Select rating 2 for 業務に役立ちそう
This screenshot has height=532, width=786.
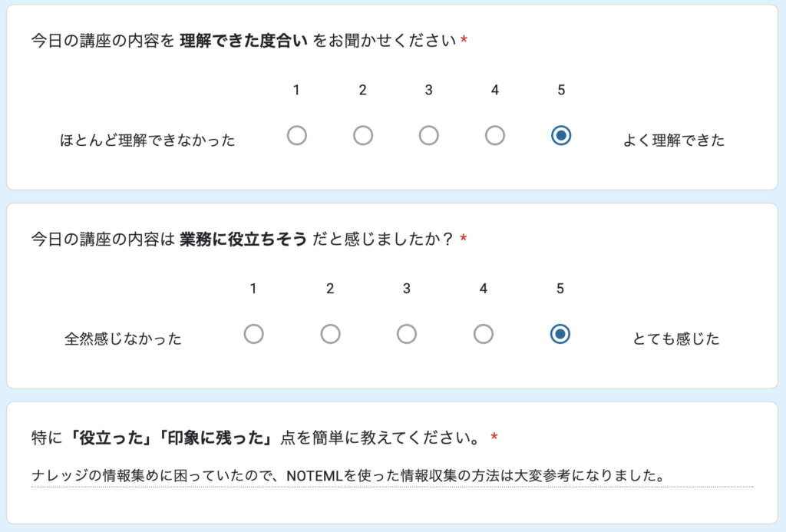[x=330, y=334]
